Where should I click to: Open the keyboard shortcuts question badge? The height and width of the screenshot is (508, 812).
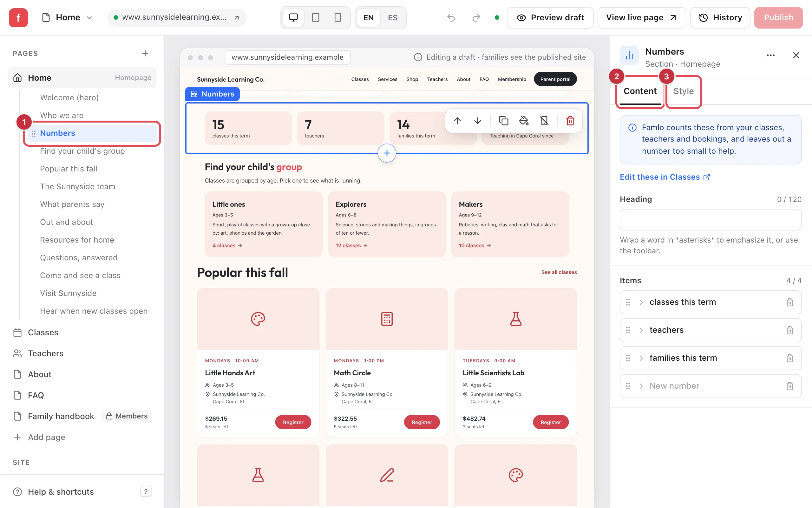[x=146, y=491]
